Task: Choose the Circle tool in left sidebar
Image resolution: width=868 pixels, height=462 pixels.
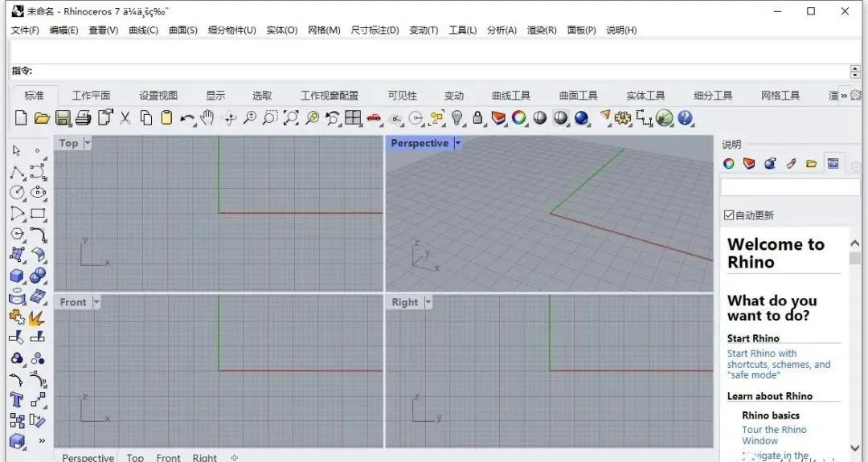Action: coord(17,193)
